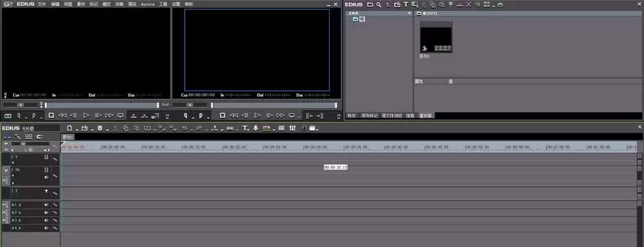Open the 工具 menu

click(x=163, y=4)
